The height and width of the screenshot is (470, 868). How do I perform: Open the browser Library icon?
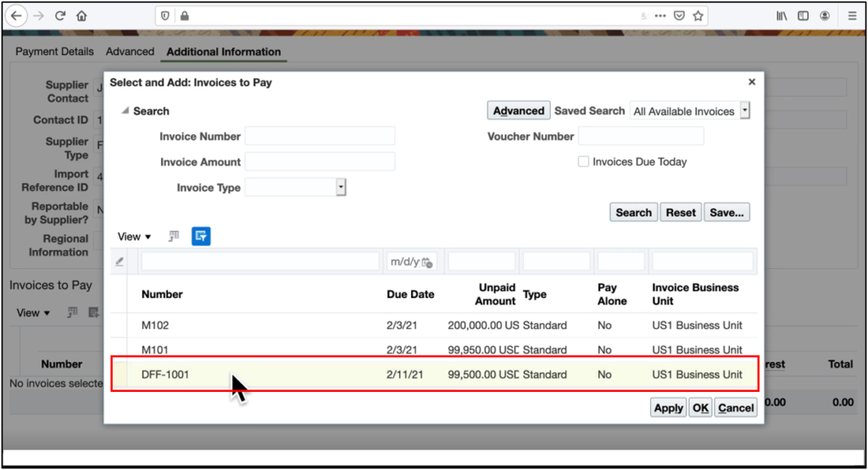[x=782, y=15]
